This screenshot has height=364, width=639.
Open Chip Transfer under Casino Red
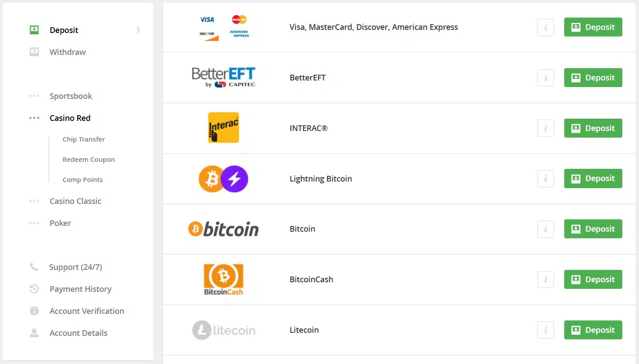[84, 139]
